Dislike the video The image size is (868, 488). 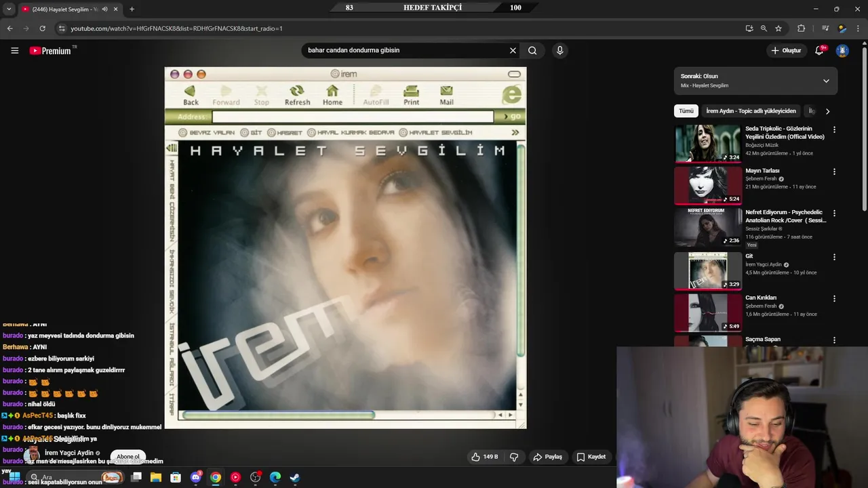point(514,457)
